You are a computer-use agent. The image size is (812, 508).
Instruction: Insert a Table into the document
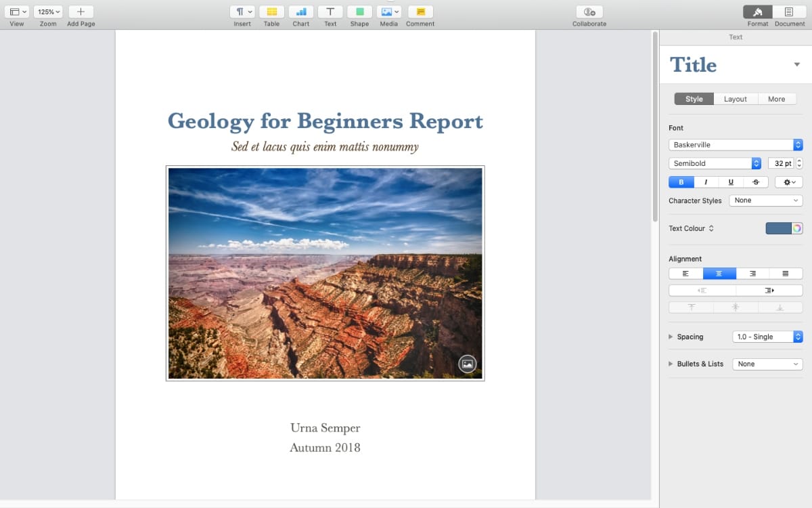tap(271, 12)
